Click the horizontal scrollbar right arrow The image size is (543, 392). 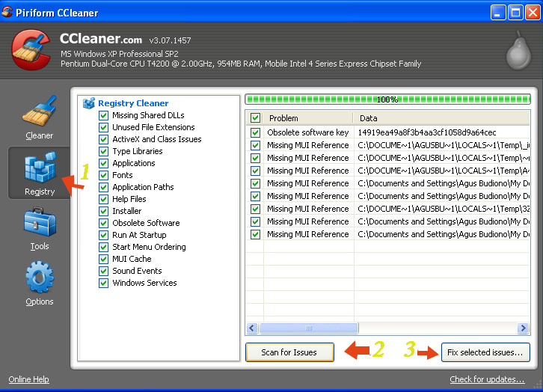point(523,328)
